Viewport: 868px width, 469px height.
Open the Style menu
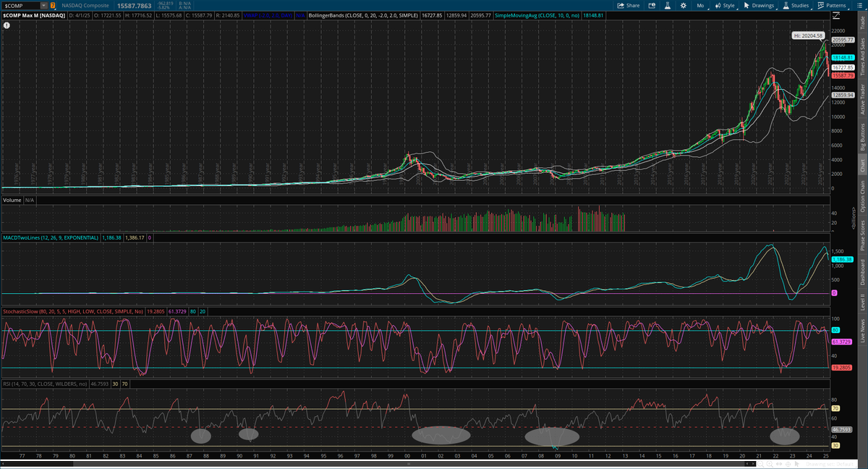[725, 5]
